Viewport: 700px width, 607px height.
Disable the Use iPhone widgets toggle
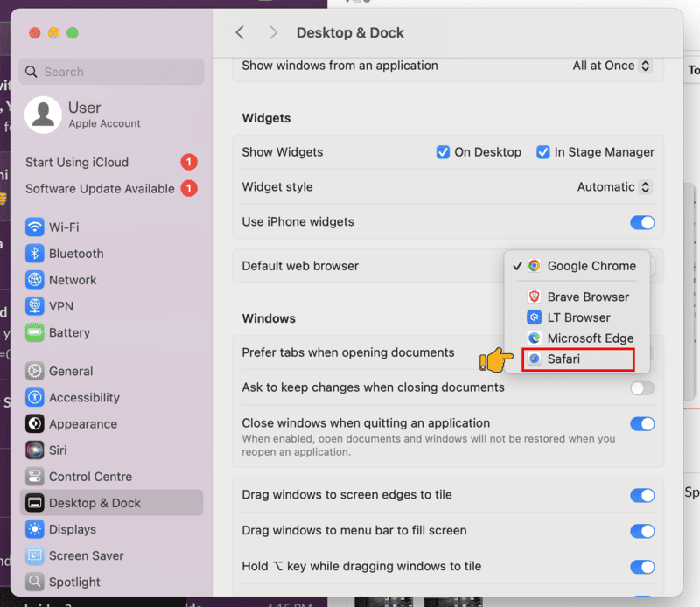pyautogui.click(x=643, y=222)
